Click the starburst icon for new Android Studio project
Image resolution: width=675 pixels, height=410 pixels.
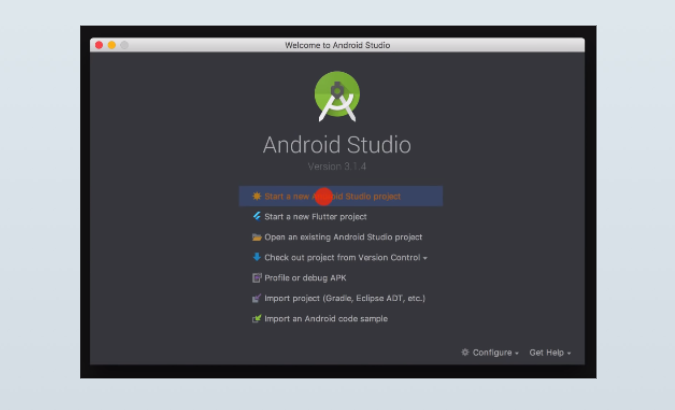pyautogui.click(x=257, y=196)
